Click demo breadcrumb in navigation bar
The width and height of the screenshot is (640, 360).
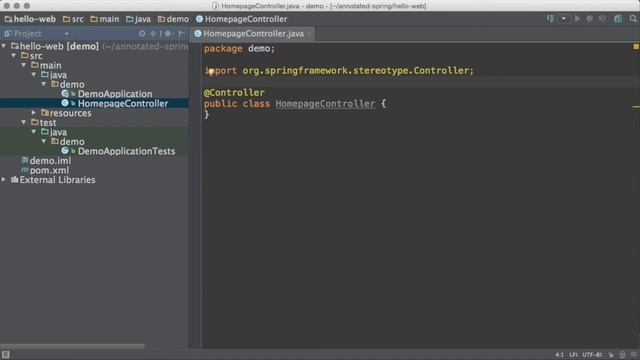point(173,19)
